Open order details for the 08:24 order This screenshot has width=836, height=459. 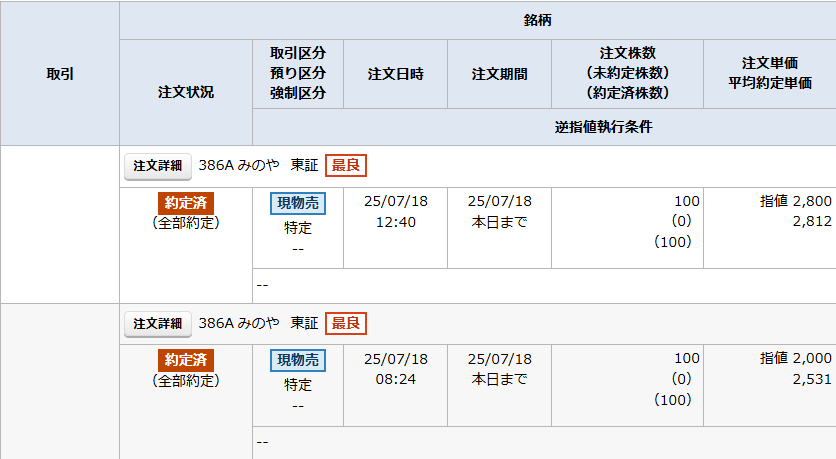click(x=158, y=324)
